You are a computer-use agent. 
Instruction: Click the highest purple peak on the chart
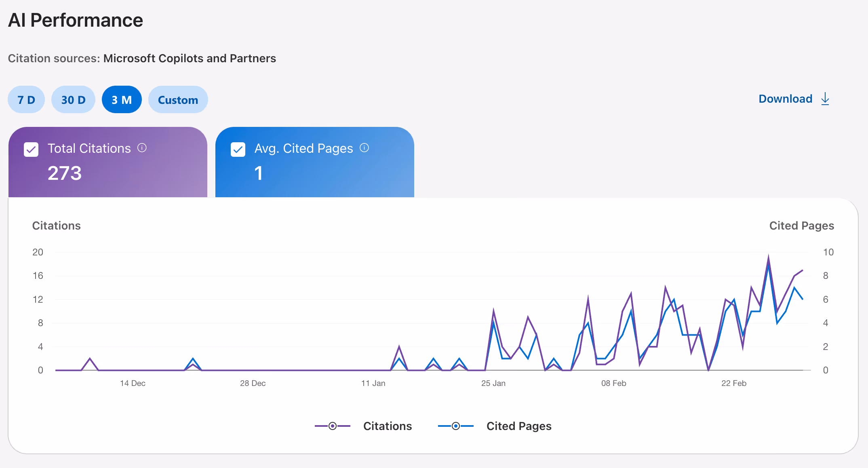coord(768,256)
